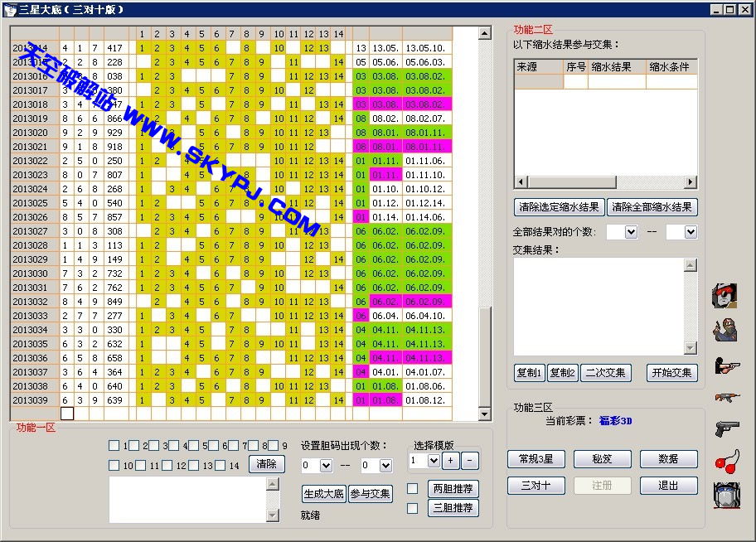Click the app icon in the title bar

[x=11, y=9]
